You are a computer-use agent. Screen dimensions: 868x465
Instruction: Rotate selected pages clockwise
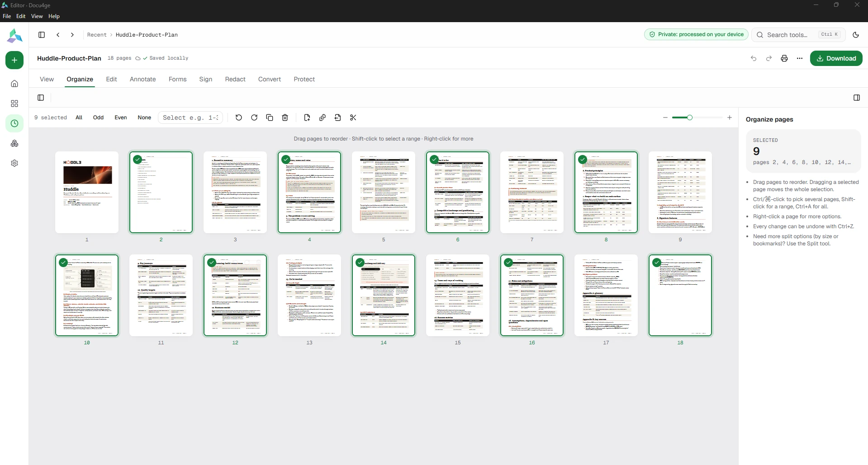(x=254, y=117)
